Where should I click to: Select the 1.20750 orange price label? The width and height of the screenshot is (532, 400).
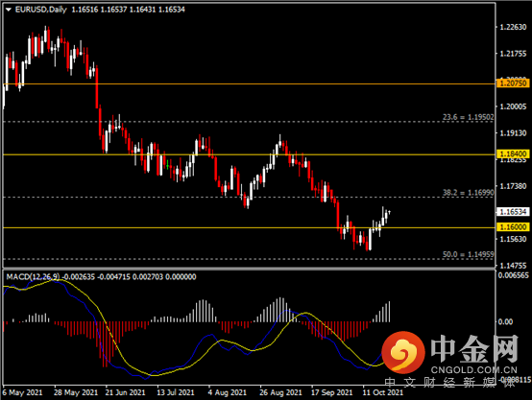pos(513,83)
